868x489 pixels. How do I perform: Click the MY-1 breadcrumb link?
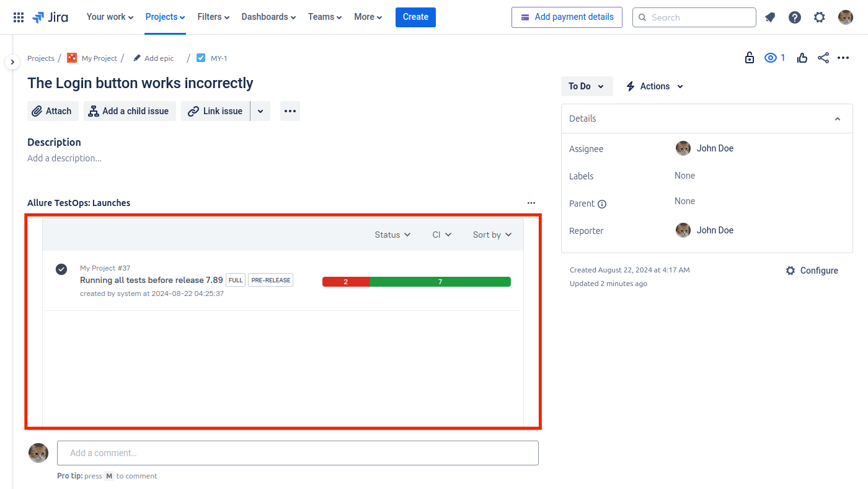coord(219,58)
